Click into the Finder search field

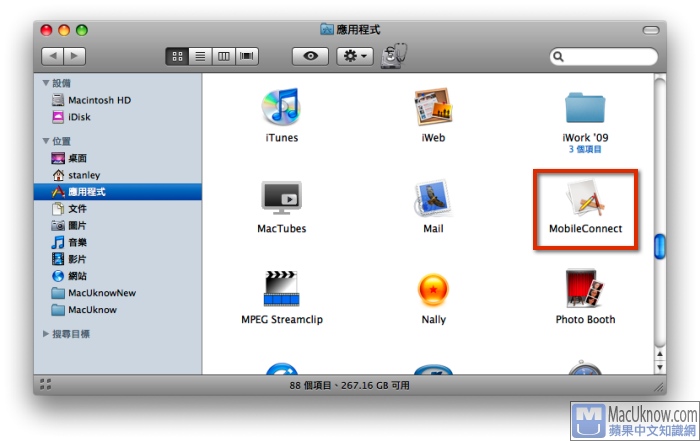[x=604, y=57]
